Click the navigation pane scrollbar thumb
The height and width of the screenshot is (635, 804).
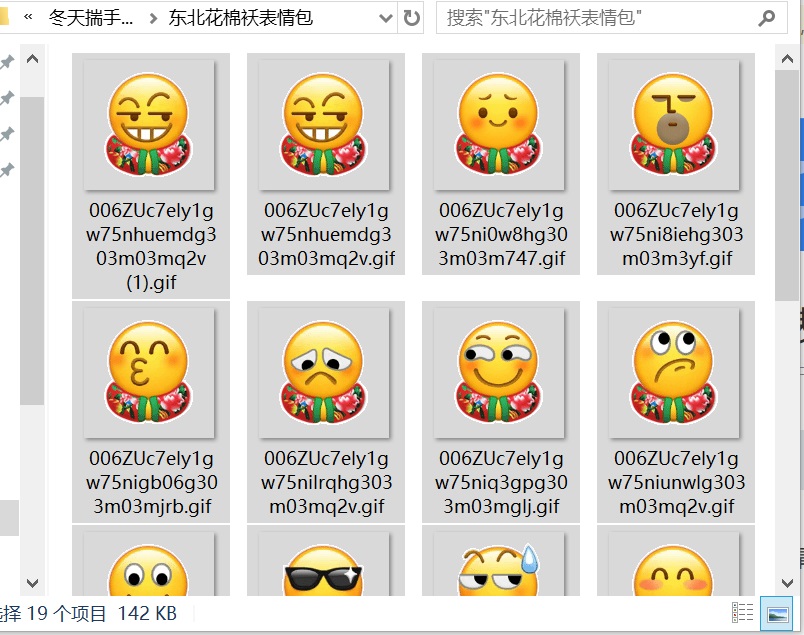(32, 250)
